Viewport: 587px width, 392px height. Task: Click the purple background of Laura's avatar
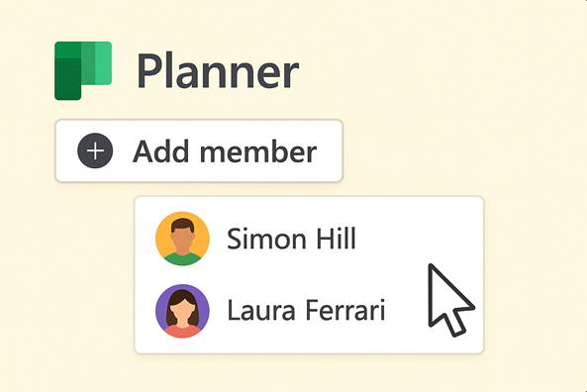(161, 305)
